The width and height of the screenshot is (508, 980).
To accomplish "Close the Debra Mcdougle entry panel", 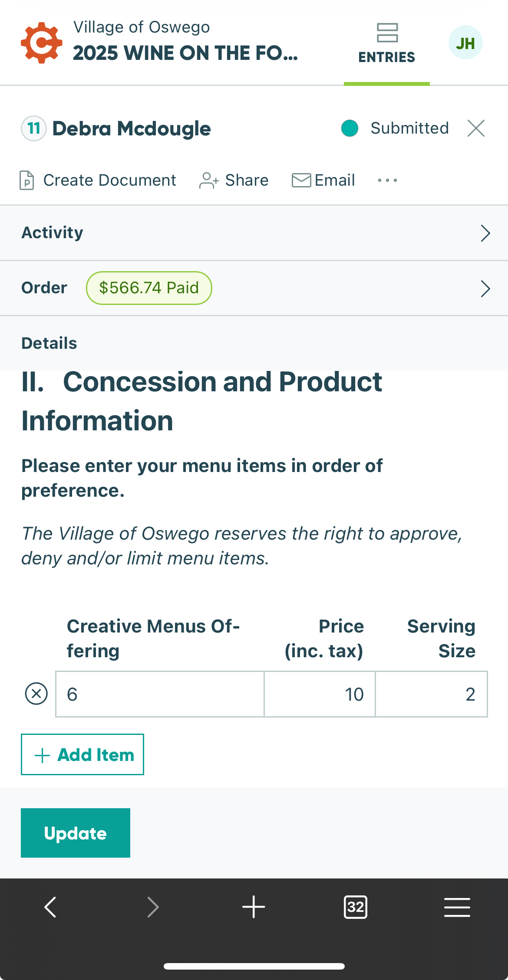I will tap(476, 128).
